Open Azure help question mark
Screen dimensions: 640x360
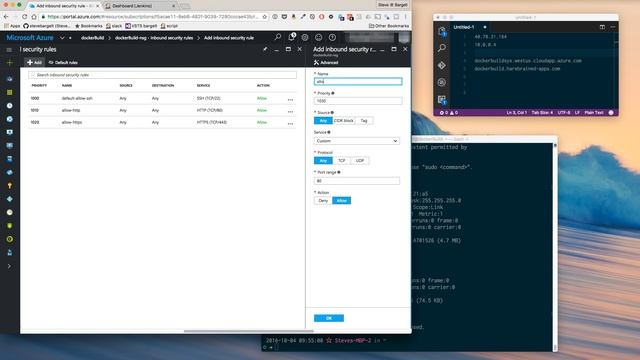coord(332,37)
